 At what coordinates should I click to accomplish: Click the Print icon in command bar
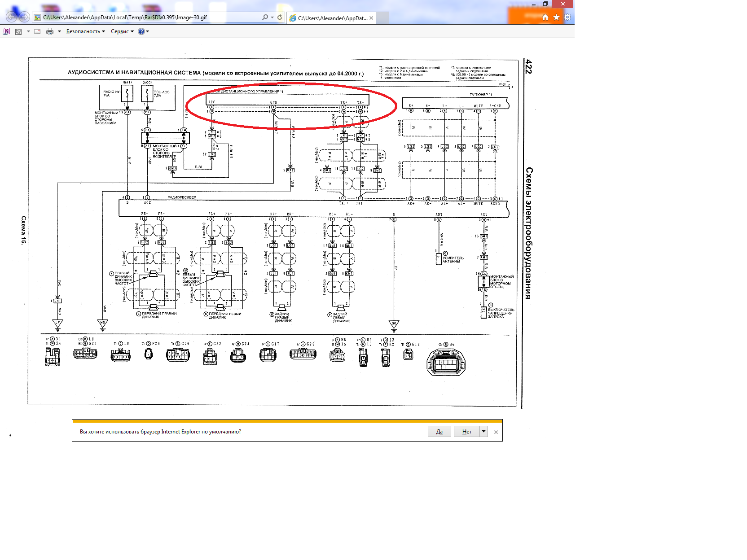click(x=50, y=31)
